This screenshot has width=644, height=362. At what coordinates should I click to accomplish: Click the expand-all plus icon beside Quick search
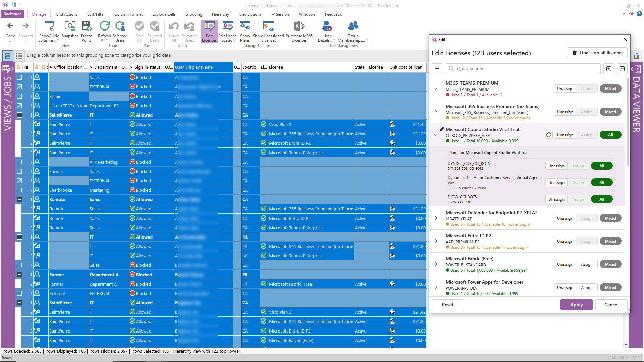pyautogui.click(x=609, y=69)
